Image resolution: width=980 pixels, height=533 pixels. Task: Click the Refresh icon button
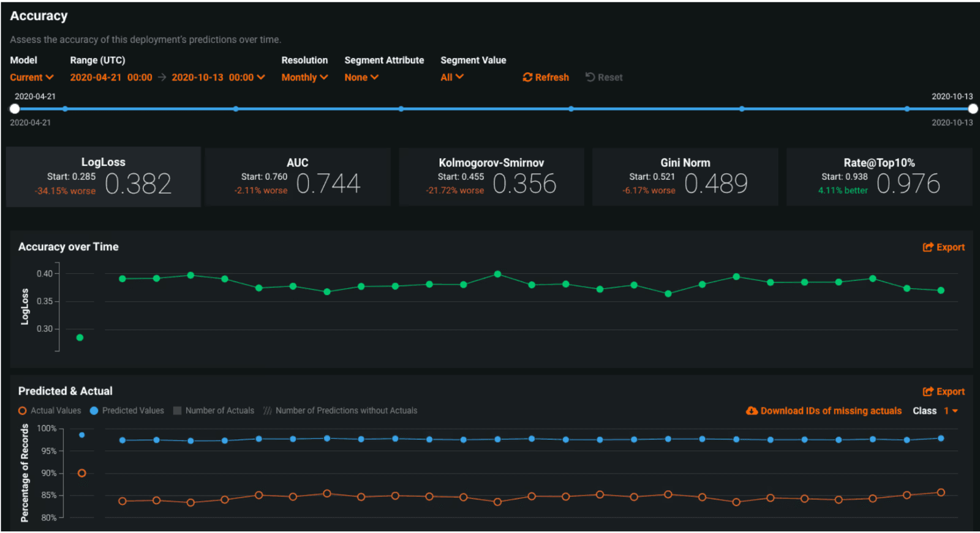(527, 77)
